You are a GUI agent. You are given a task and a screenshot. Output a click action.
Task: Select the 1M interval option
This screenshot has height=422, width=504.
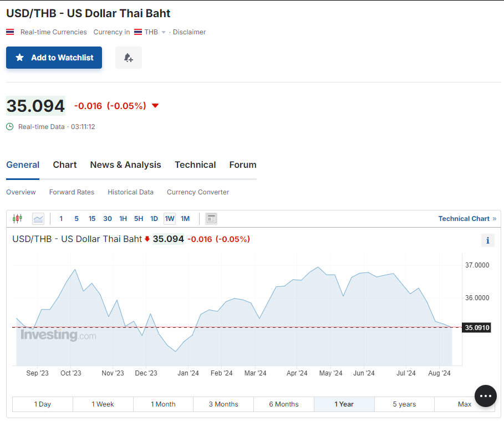pyautogui.click(x=185, y=219)
